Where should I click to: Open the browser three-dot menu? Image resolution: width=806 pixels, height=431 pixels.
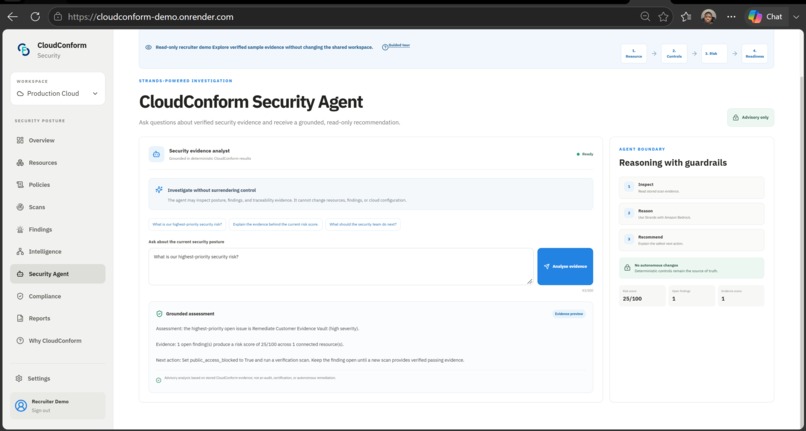point(731,16)
